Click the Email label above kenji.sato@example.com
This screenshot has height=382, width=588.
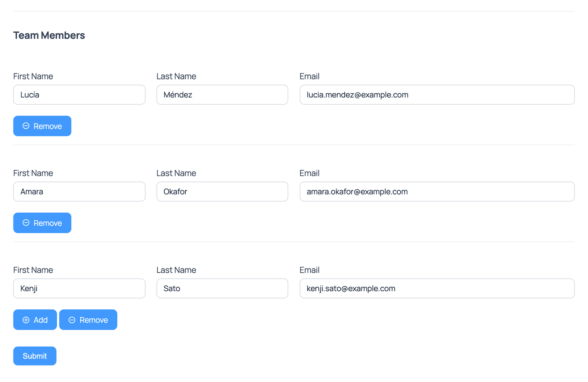310,270
